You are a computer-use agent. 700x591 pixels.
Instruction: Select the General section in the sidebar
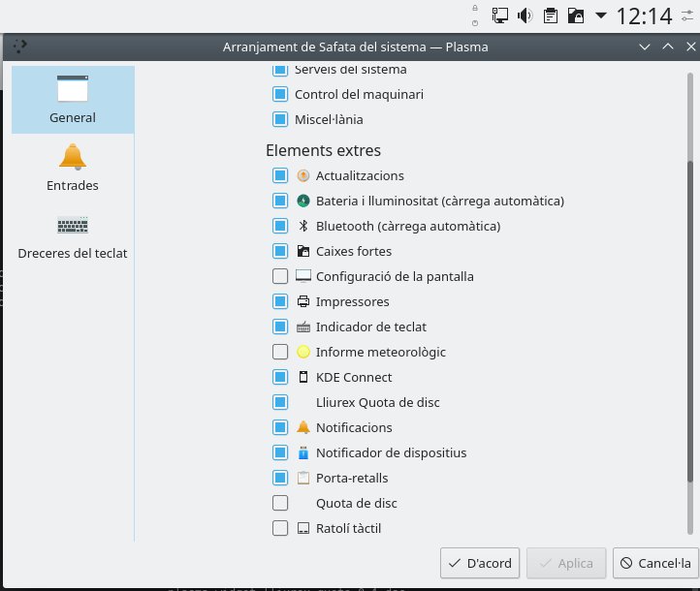[x=73, y=99]
